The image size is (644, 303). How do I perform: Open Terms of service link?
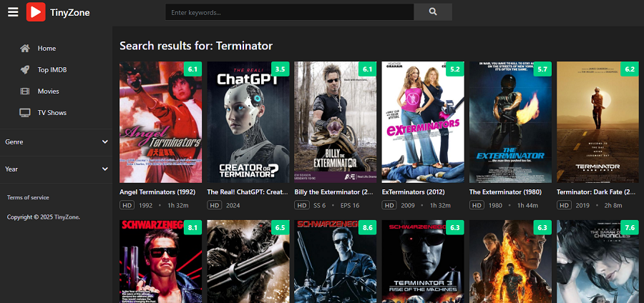28,197
